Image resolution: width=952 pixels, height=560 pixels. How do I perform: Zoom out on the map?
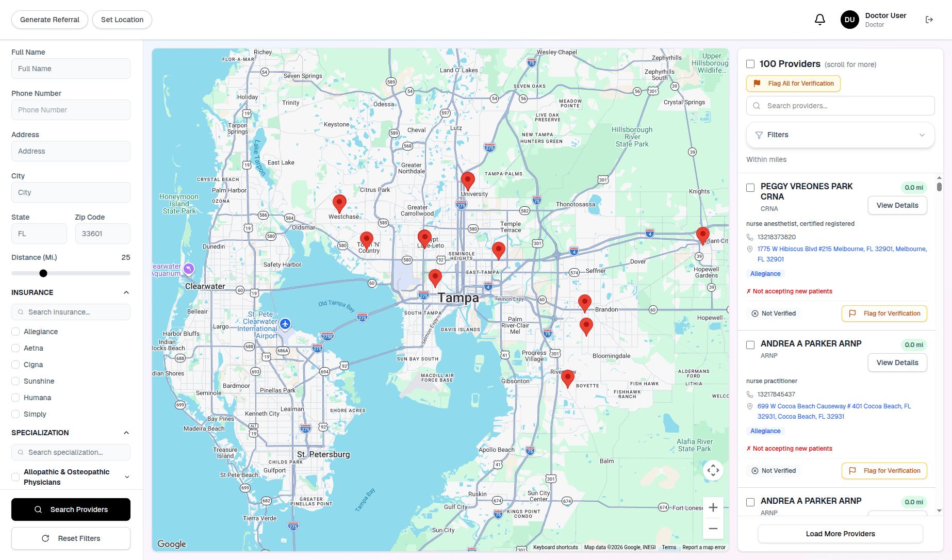tap(713, 529)
